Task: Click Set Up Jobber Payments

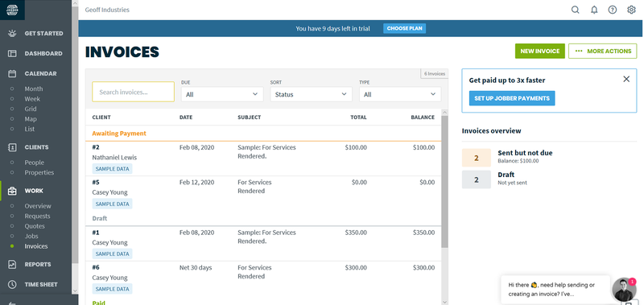Action: click(x=512, y=98)
